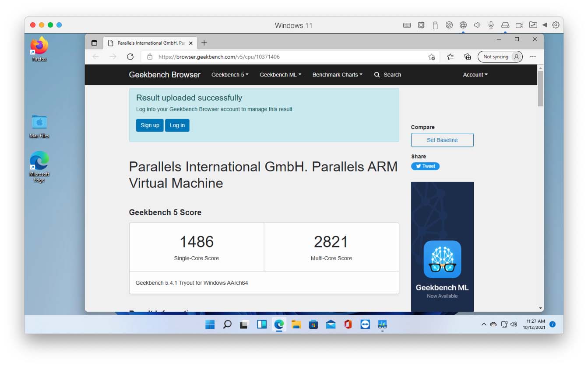Open Edge tab actions menu icon

(94, 43)
